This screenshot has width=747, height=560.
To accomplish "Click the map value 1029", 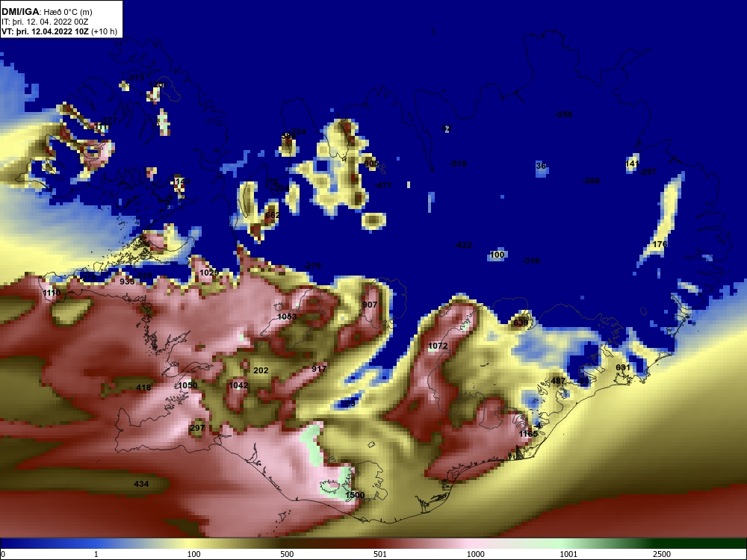I will [x=208, y=273].
